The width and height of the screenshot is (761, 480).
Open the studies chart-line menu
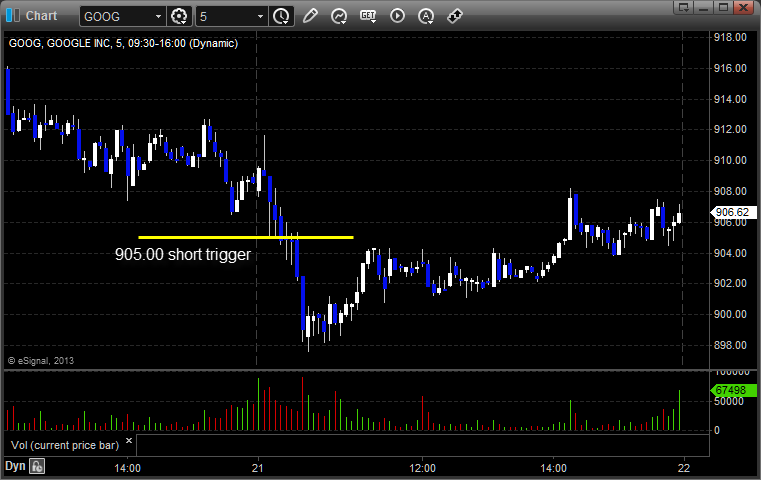(339, 16)
